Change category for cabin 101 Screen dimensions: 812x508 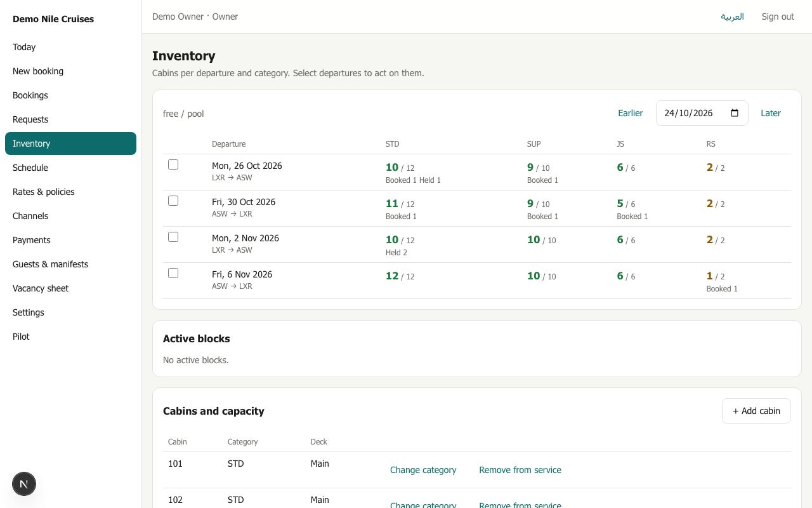423,470
